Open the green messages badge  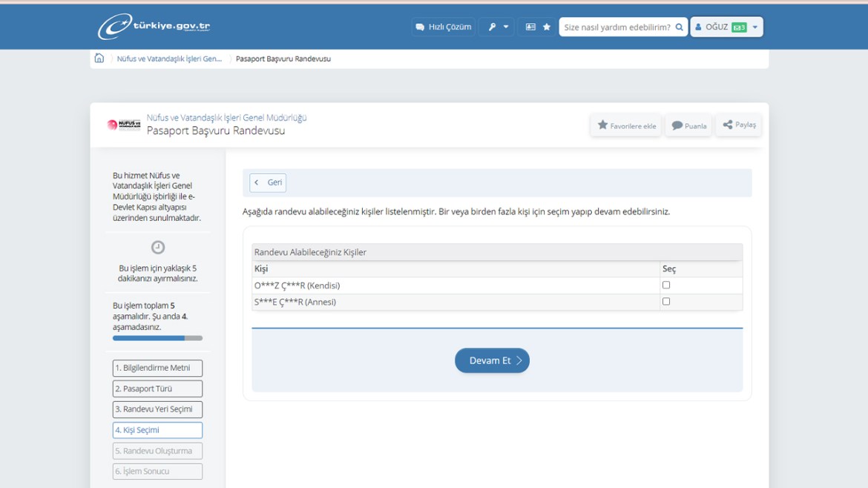pos(739,27)
